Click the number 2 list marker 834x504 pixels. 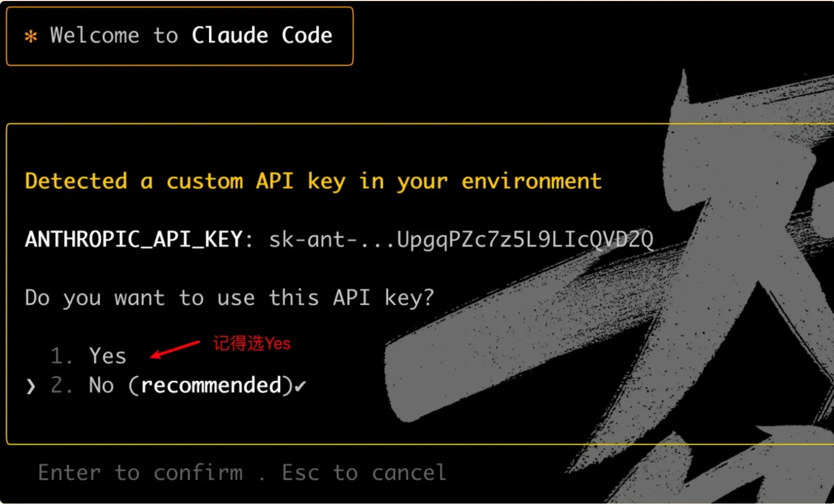[x=61, y=385]
